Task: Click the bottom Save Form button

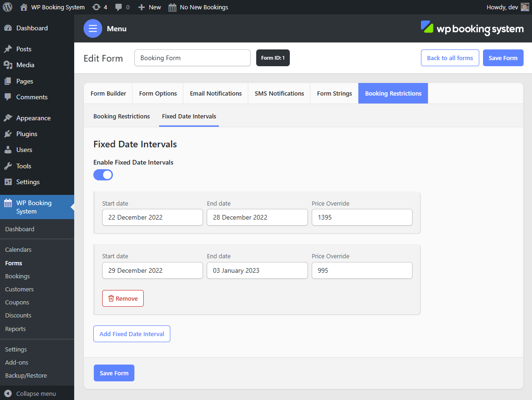Action: coord(114,373)
